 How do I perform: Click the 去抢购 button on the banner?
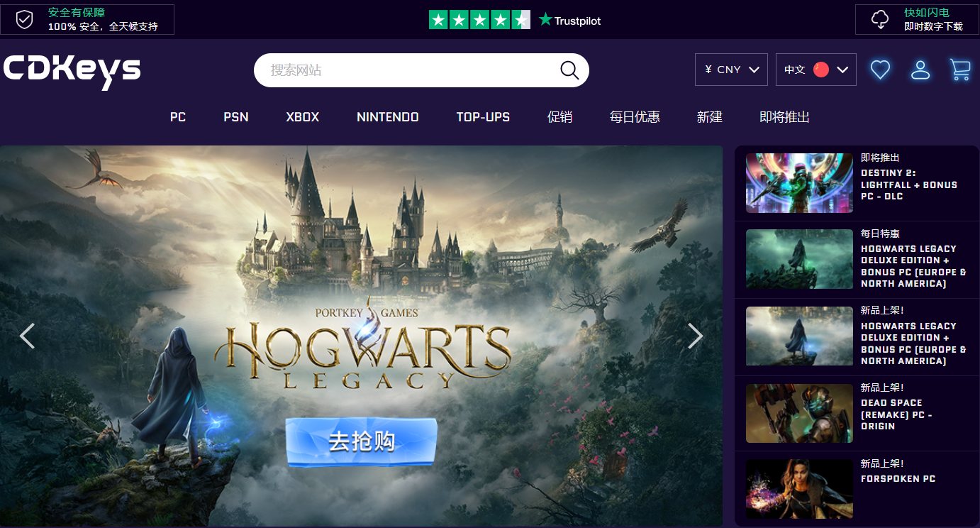(x=360, y=441)
